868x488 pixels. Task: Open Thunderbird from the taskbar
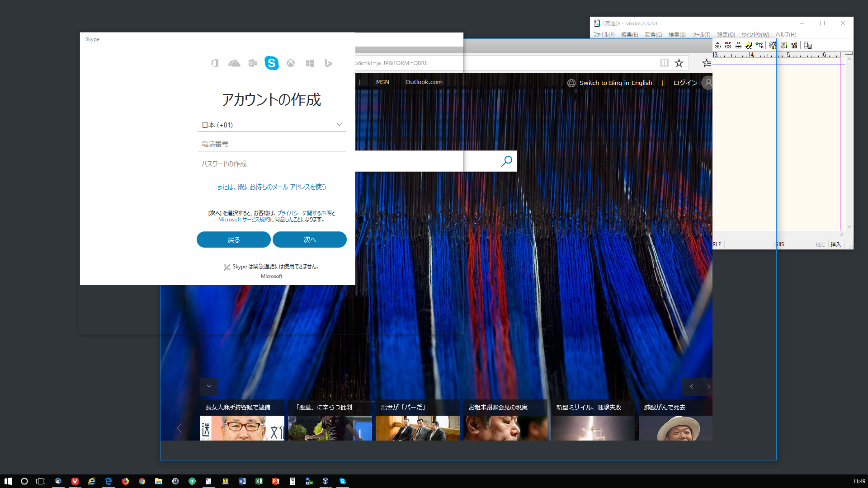click(x=58, y=481)
